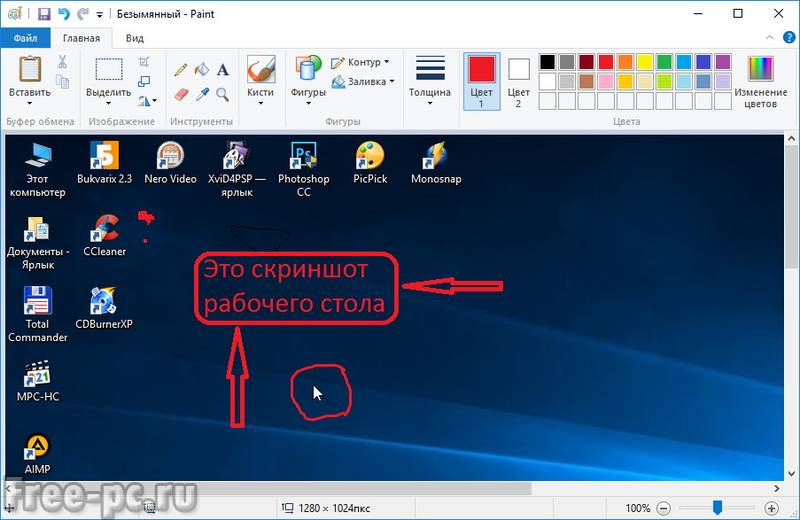Select Color 1 (Цвет 1)

[x=482, y=82]
